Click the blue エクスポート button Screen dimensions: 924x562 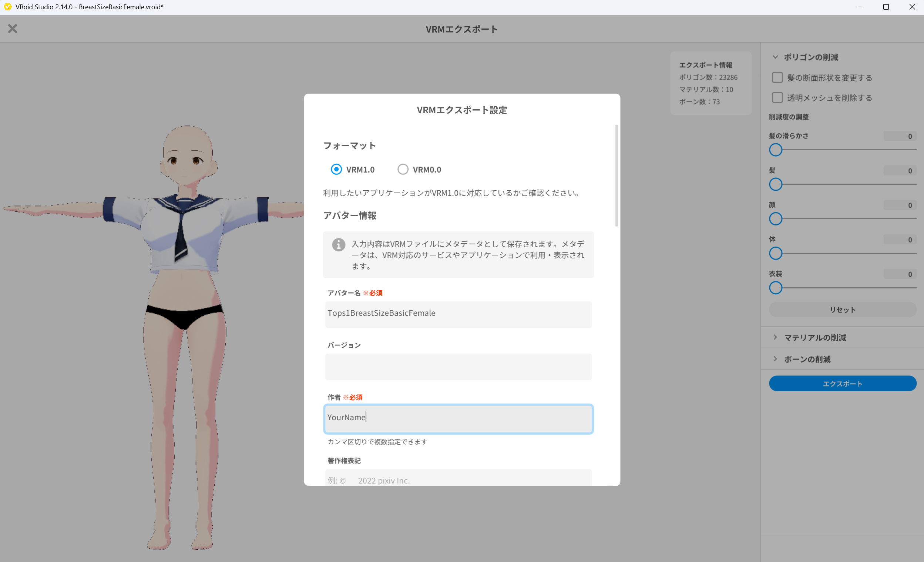click(842, 384)
